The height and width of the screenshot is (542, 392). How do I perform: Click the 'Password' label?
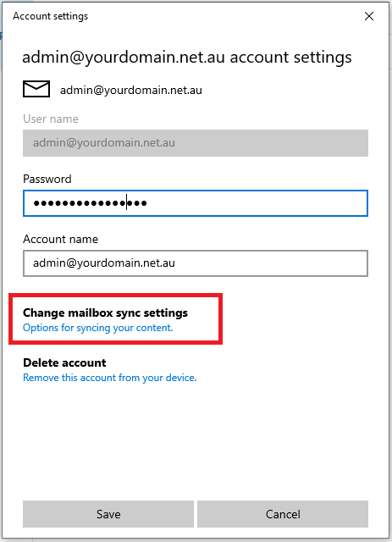pyautogui.click(x=47, y=179)
